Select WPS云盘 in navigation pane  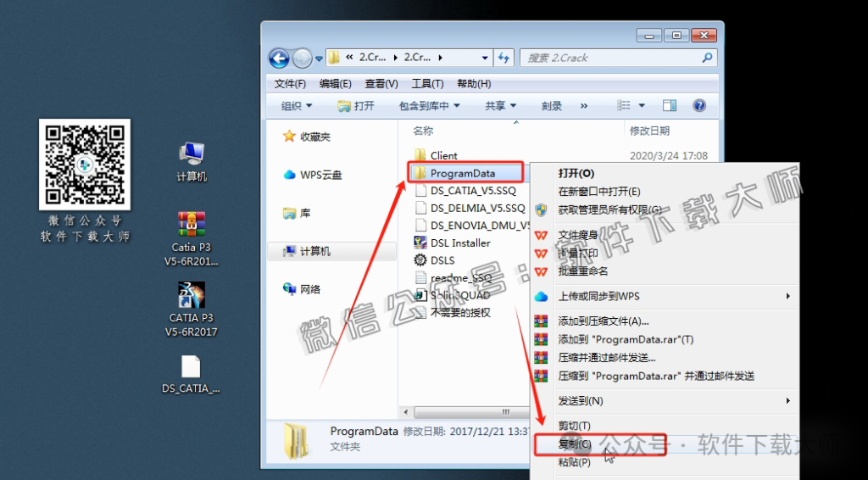(313, 175)
